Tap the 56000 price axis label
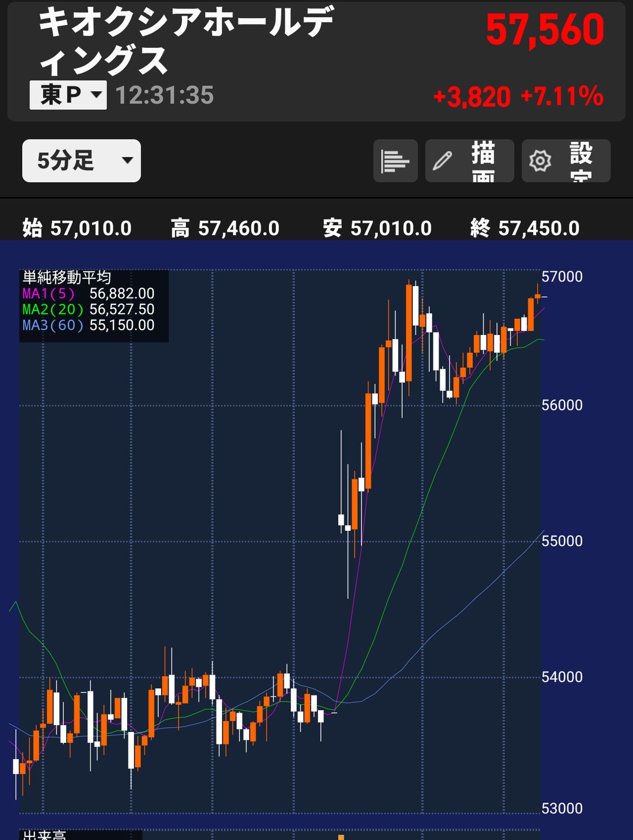The height and width of the screenshot is (840, 633). (x=562, y=405)
